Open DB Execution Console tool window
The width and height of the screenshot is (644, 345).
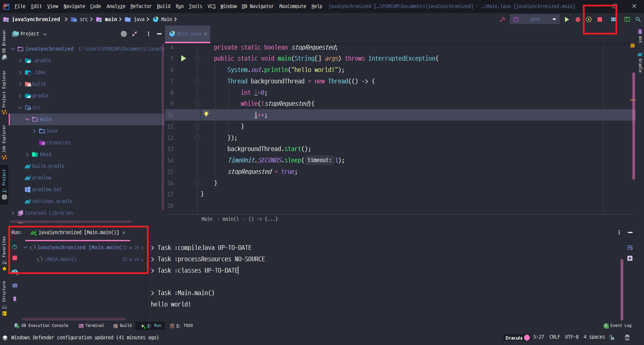coord(41,326)
